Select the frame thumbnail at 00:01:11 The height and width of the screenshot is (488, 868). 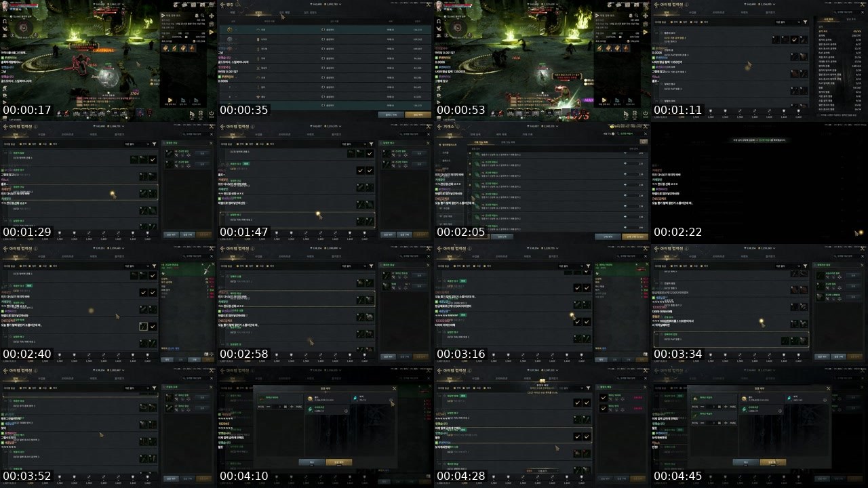click(759, 61)
